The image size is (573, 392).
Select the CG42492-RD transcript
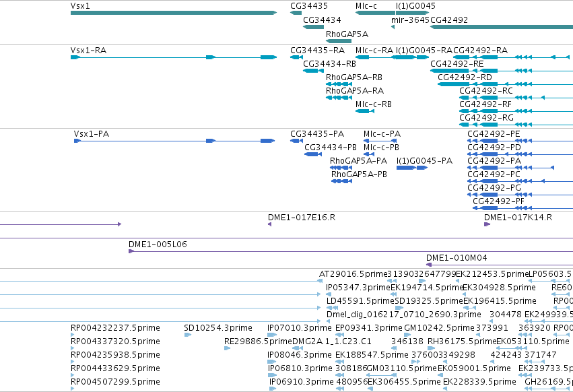tap(506, 84)
